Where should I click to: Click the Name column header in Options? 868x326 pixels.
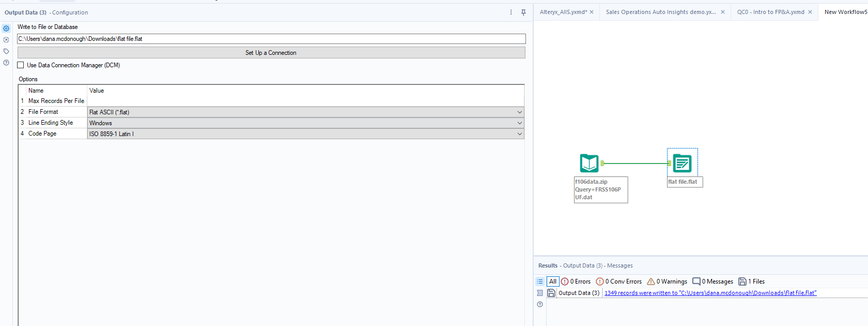[36, 91]
